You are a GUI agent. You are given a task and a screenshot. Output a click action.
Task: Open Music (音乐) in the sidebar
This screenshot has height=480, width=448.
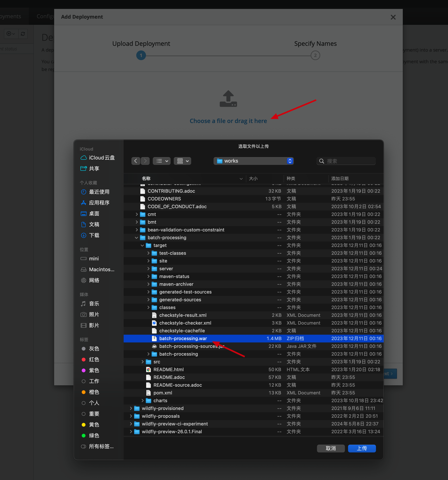(94, 303)
